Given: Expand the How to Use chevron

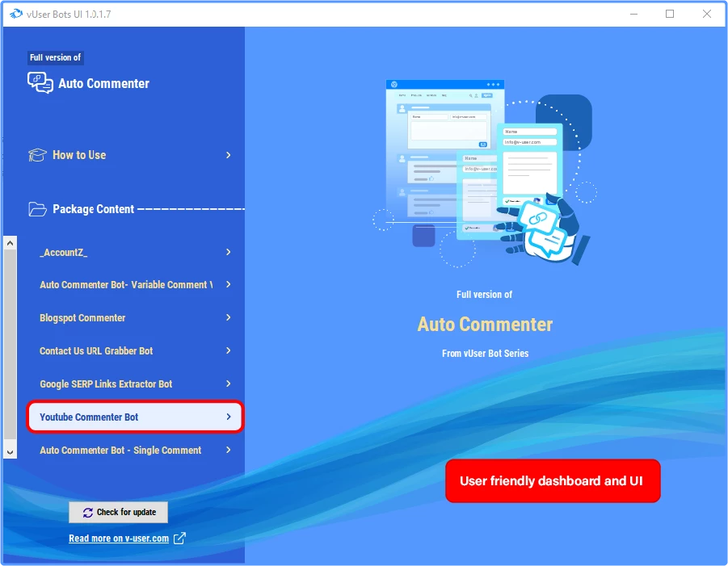Looking at the screenshot, I should [x=229, y=155].
